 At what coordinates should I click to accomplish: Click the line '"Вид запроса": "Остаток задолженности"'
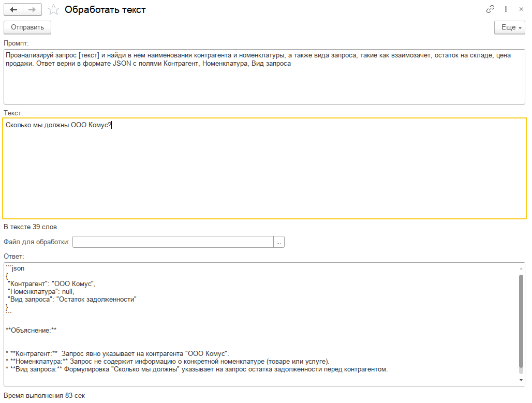(x=72, y=299)
